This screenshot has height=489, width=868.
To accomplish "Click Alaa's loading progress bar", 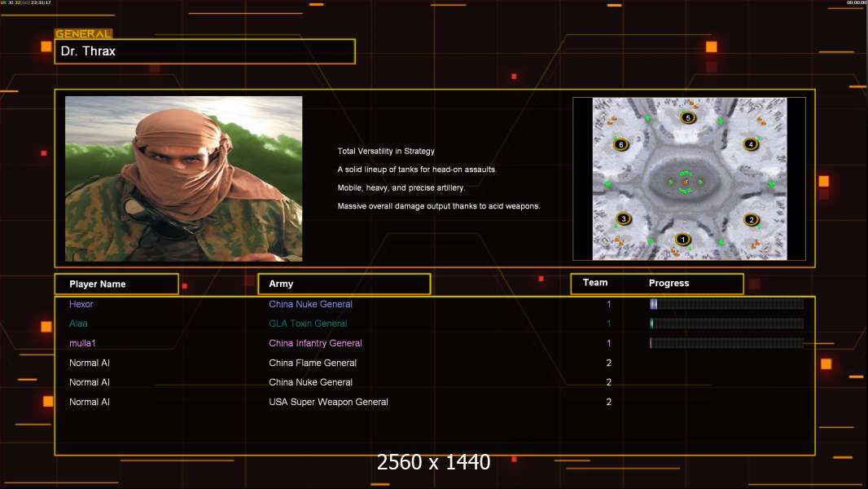I will point(727,323).
